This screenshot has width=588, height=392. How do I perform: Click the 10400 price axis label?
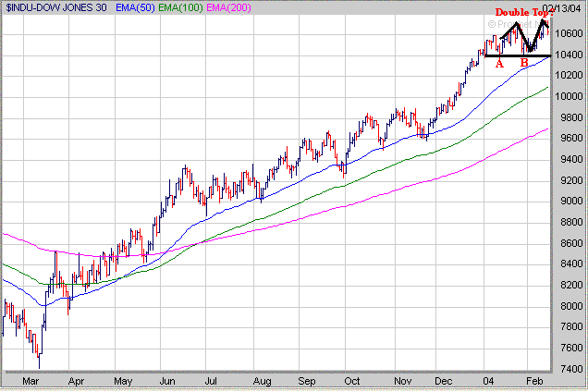pyautogui.click(x=569, y=55)
